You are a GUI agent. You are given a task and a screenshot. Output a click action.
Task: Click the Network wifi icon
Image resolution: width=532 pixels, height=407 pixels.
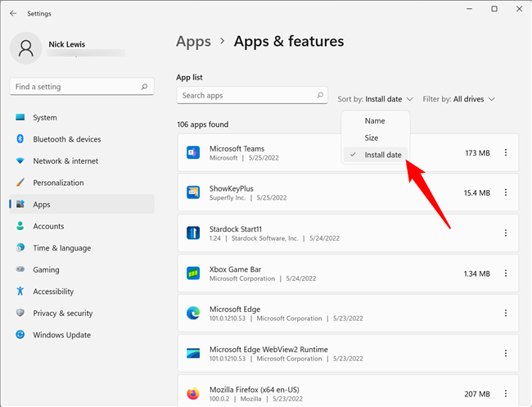(x=20, y=161)
